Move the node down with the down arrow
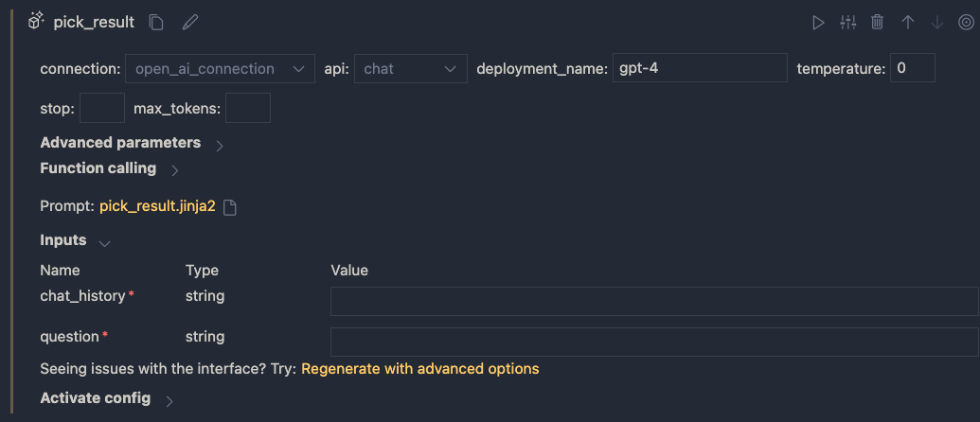 pyautogui.click(x=937, y=22)
